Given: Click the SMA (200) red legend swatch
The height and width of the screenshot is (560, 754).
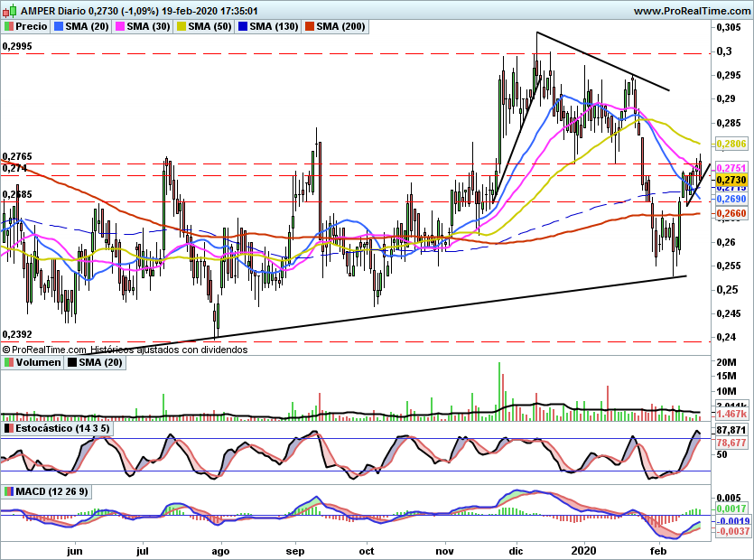Looking at the screenshot, I should click(x=310, y=26).
